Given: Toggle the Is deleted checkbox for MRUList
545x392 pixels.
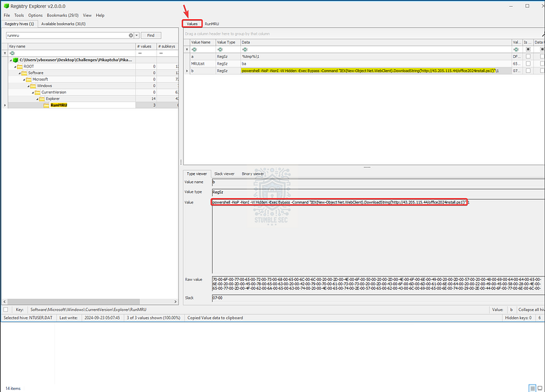Looking at the screenshot, I should (x=528, y=63).
